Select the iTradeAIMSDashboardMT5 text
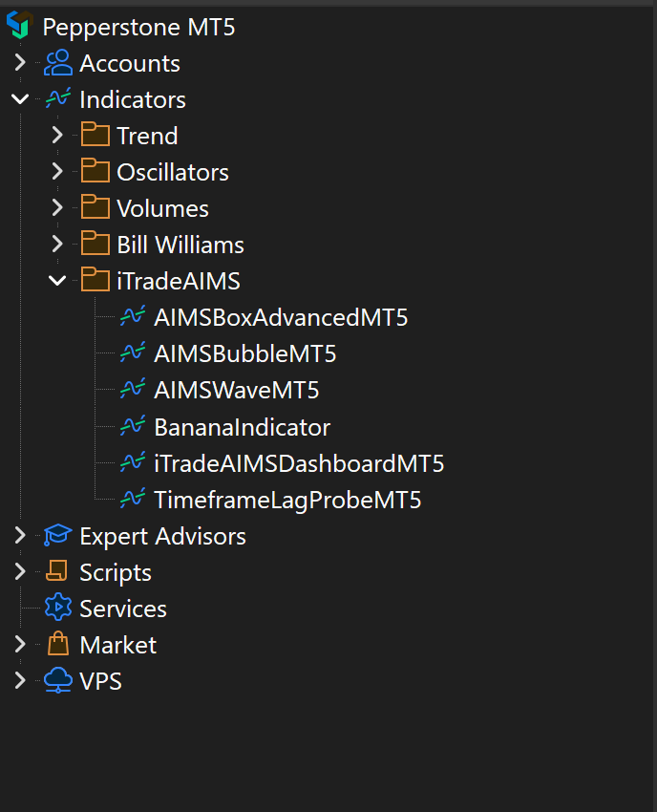Screen dimensions: 657x812 [299, 463]
